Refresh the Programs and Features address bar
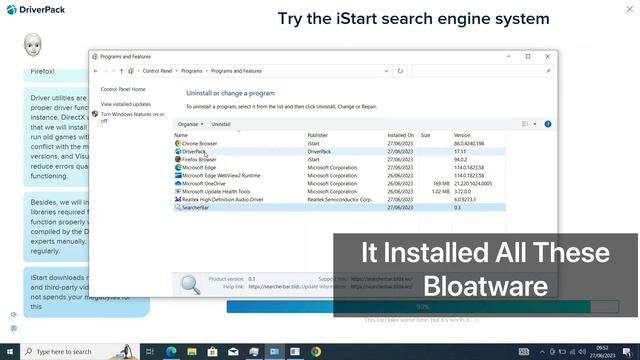Image resolution: width=640 pixels, height=360 pixels. 400,71
